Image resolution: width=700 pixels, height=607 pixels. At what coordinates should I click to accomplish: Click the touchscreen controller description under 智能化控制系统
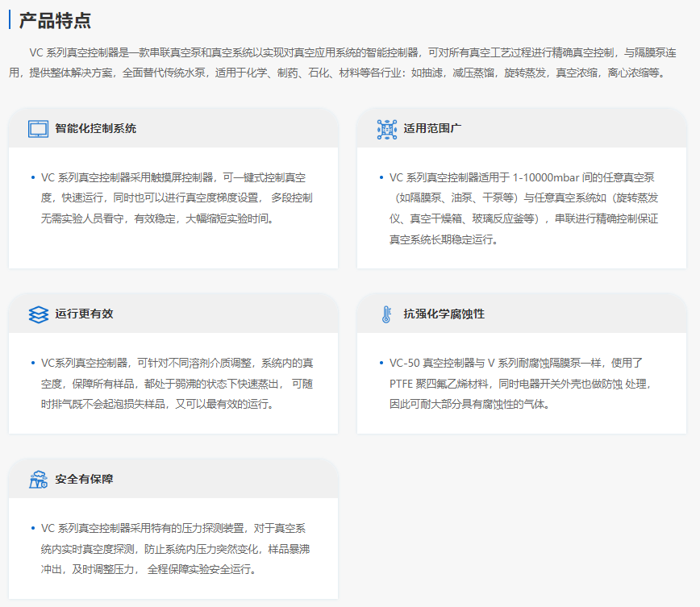pyautogui.click(x=176, y=197)
